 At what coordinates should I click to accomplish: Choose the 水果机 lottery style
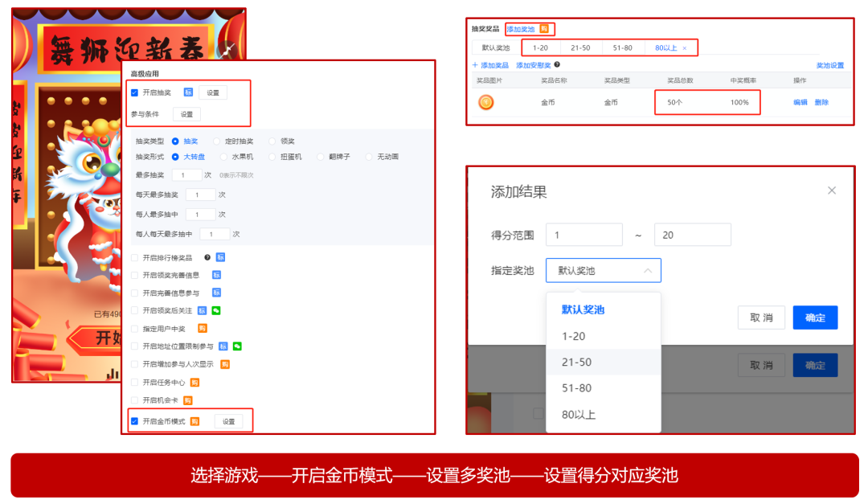click(x=223, y=157)
